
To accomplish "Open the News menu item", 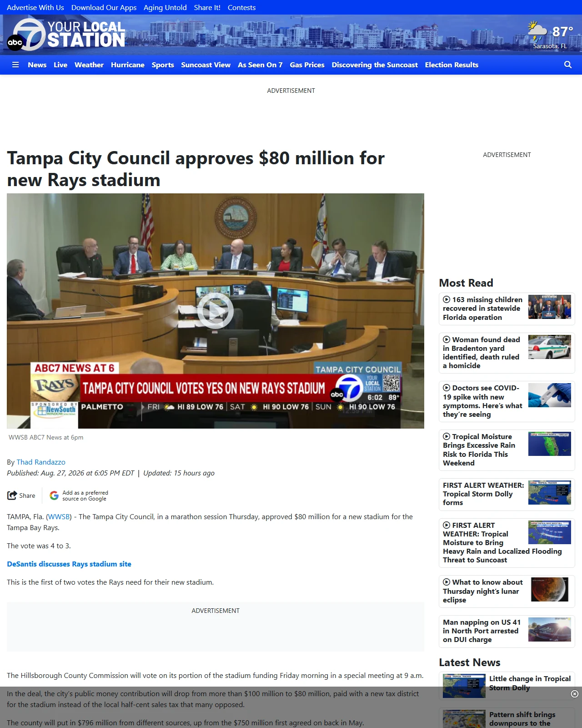I will [37, 65].
